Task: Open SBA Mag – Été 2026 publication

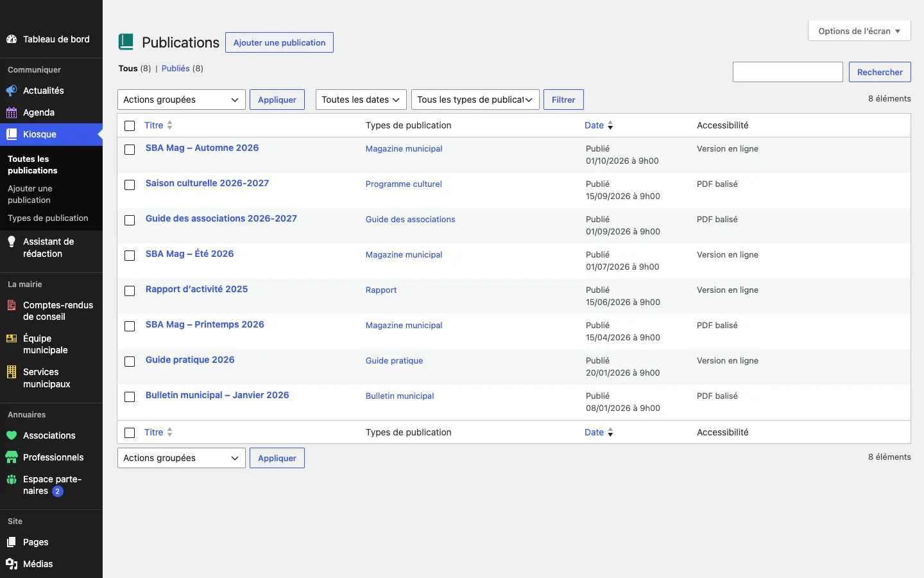Action: (190, 254)
